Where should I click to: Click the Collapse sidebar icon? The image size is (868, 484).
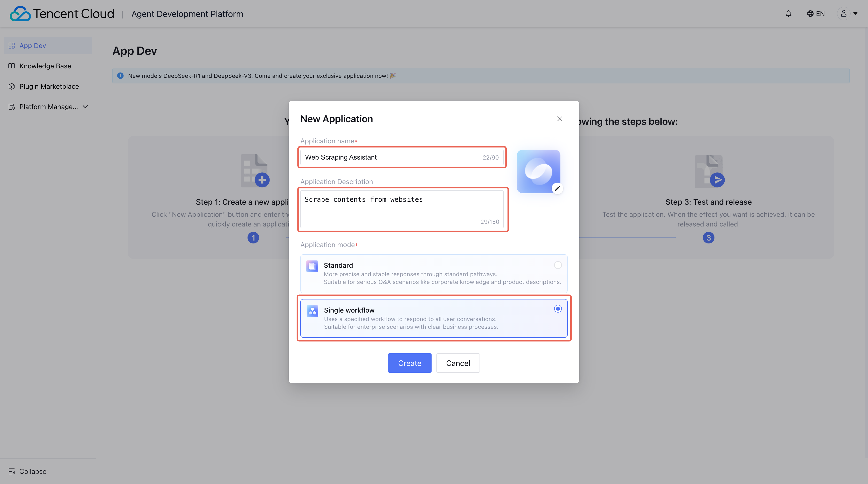[12, 472]
